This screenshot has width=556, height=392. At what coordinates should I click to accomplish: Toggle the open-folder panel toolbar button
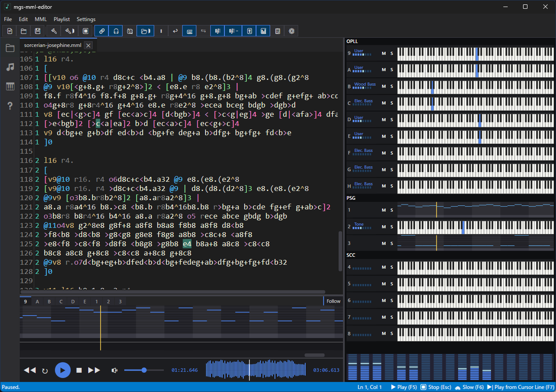click(x=145, y=31)
